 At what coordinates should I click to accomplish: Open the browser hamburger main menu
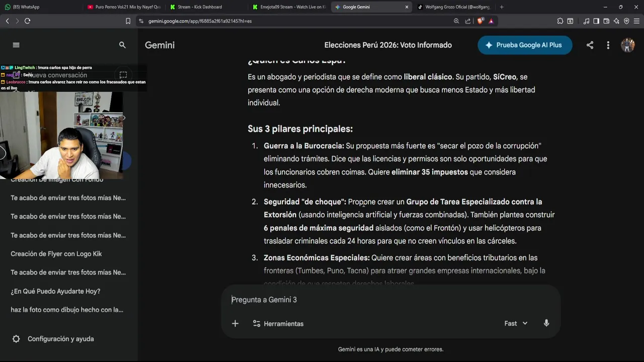point(636,21)
